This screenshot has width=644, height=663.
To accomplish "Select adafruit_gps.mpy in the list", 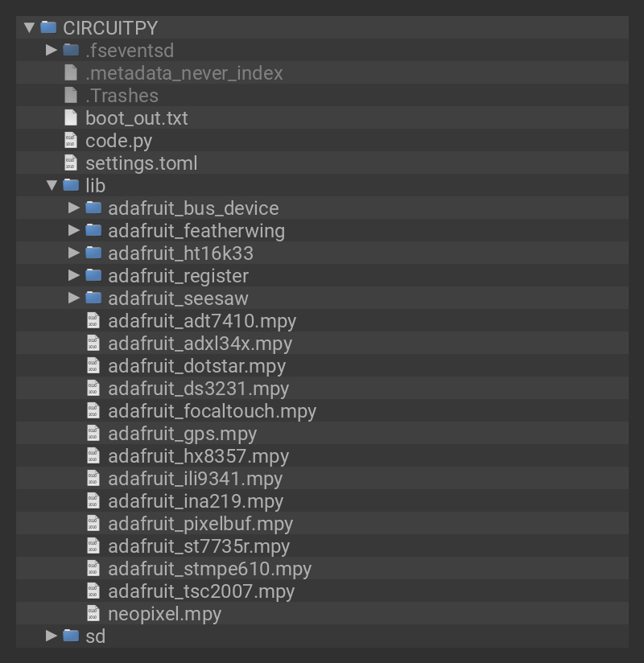I will (182, 434).
